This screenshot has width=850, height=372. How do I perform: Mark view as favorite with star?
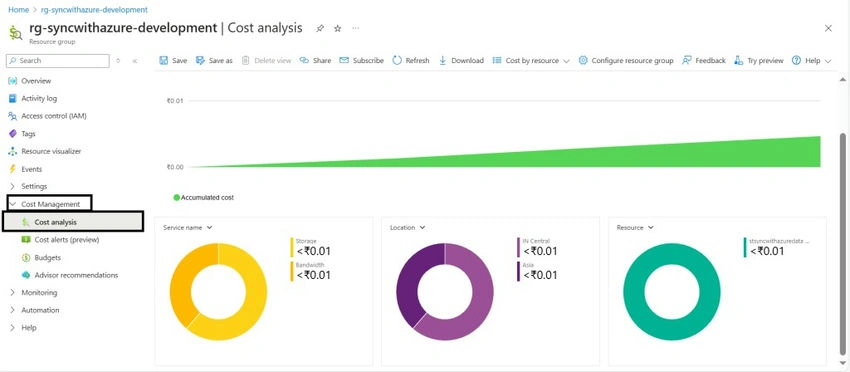coord(337,29)
